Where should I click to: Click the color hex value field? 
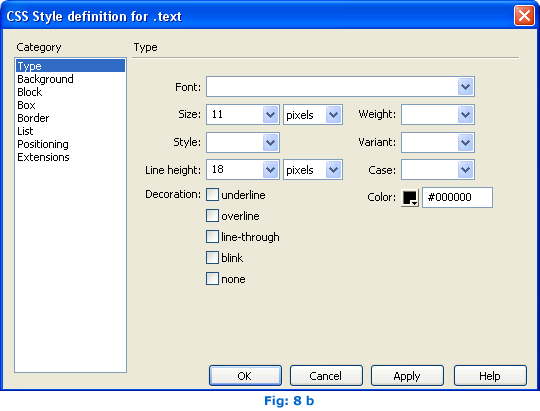point(457,197)
